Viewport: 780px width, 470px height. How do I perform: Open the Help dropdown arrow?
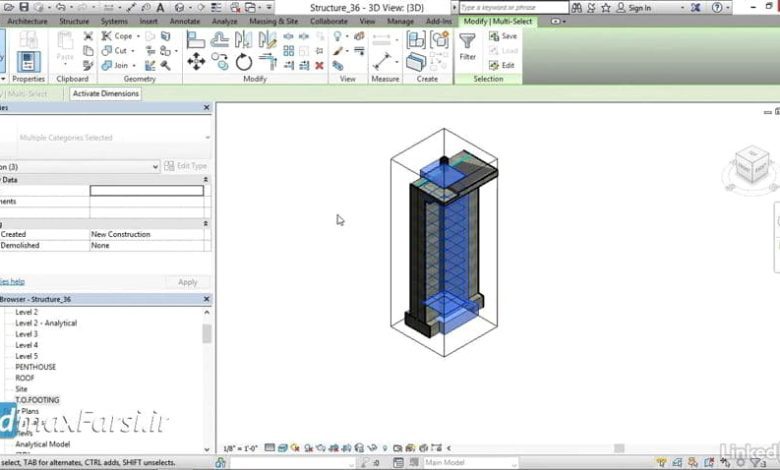[x=728, y=8]
